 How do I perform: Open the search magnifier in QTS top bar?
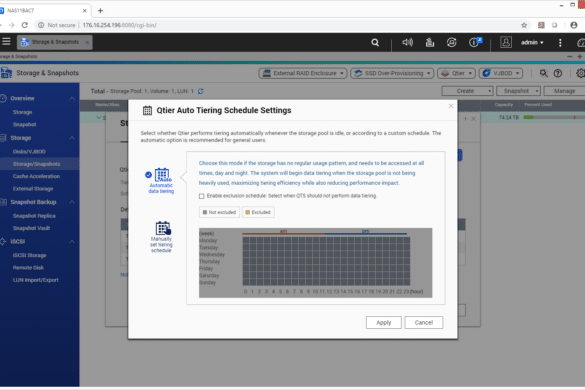[x=375, y=43]
